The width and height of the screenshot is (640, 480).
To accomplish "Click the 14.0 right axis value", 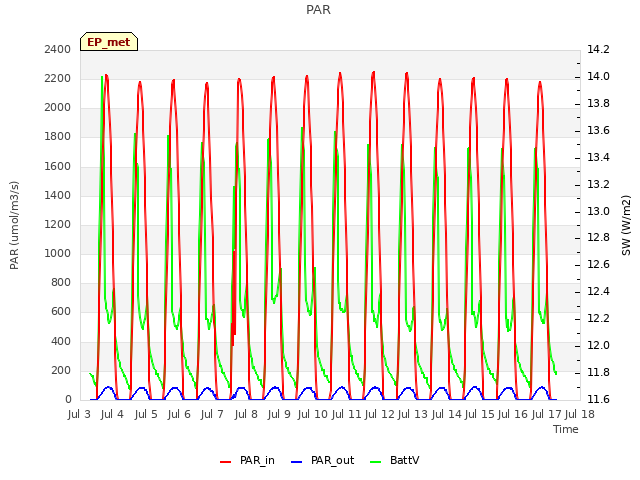I will pyautogui.click(x=598, y=77).
